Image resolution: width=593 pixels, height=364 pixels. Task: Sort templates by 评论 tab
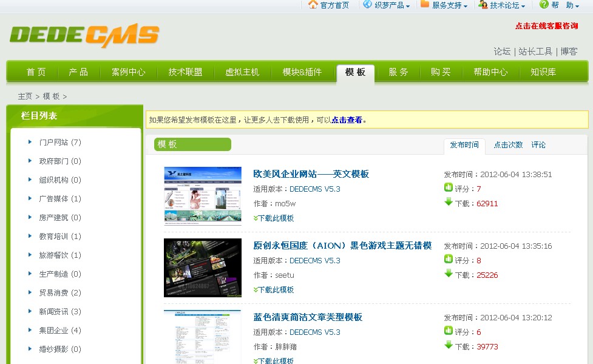point(538,145)
